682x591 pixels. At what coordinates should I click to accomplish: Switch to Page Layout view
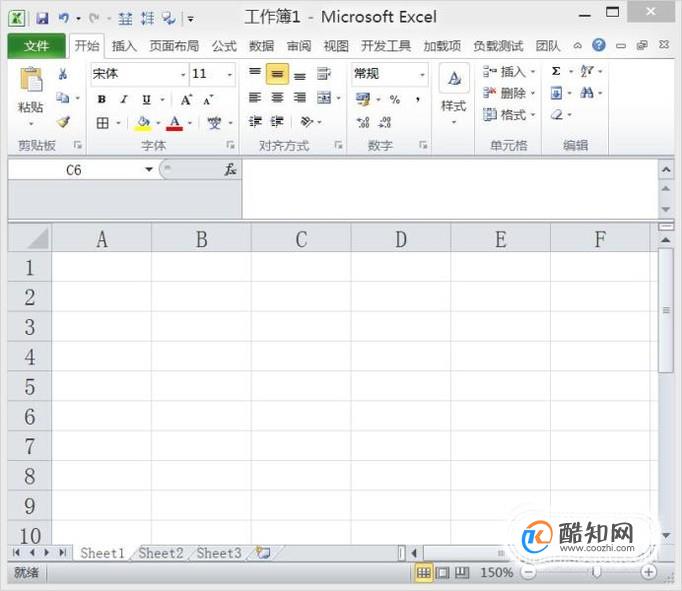pos(442,572)
